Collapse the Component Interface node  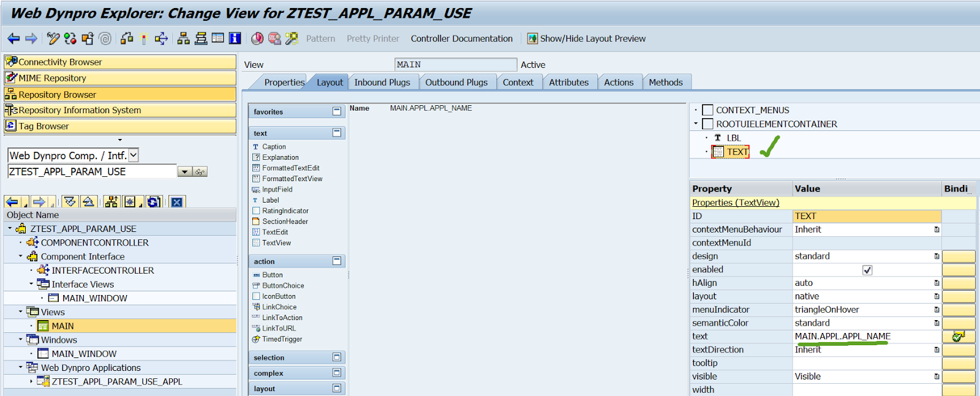[20, 256]
